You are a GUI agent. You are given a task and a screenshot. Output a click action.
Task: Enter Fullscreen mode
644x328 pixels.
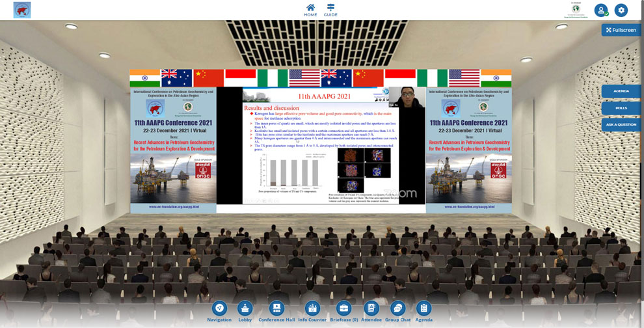(621, 30)
